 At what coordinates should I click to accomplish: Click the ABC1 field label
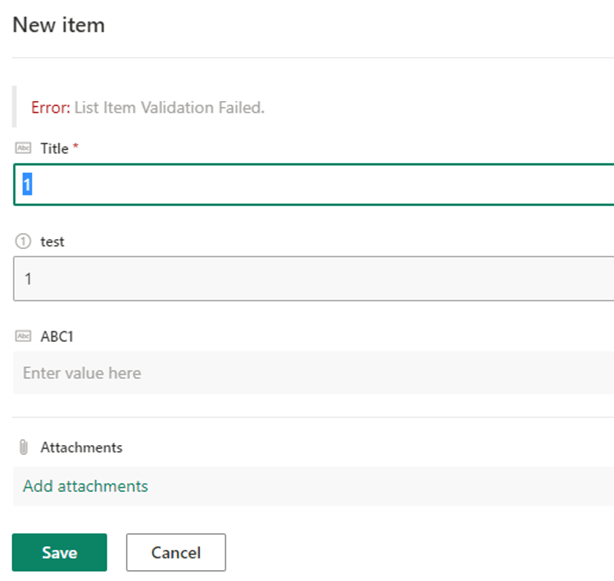pyautogui.click(x=57, y=337)
